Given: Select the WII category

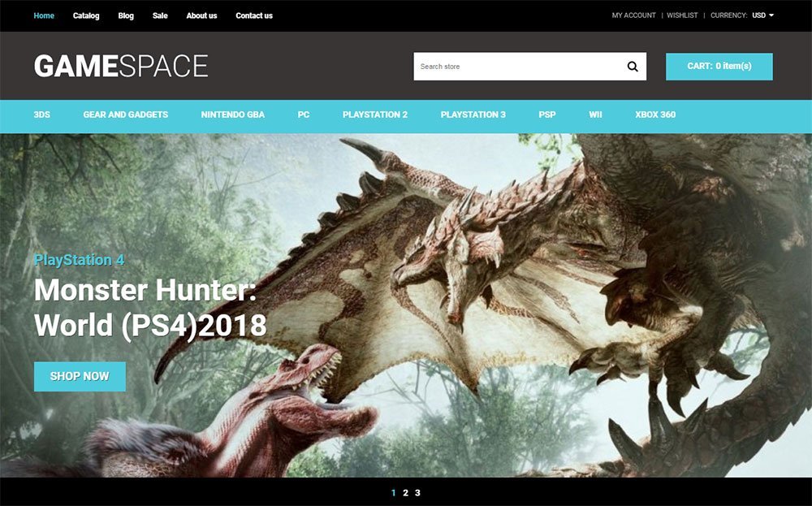Looking at the screenshot, I should (595, 115).
